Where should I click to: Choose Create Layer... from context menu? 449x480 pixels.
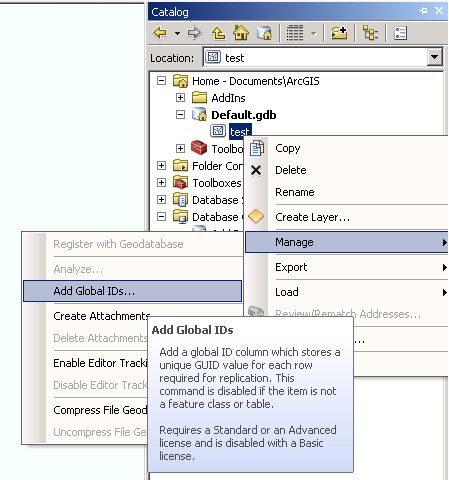click(346, 217)
